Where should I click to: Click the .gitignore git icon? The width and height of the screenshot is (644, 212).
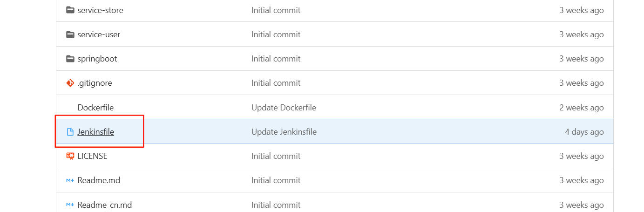[x=70, y=83]
